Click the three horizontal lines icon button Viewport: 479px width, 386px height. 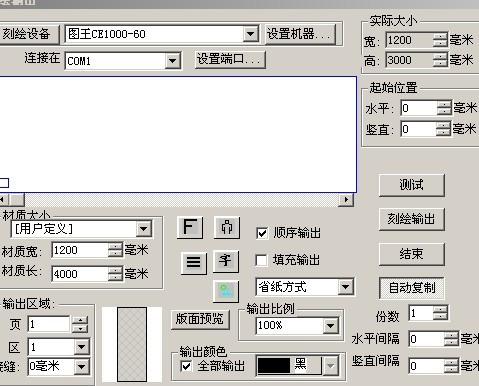click(x=194, y=263)
